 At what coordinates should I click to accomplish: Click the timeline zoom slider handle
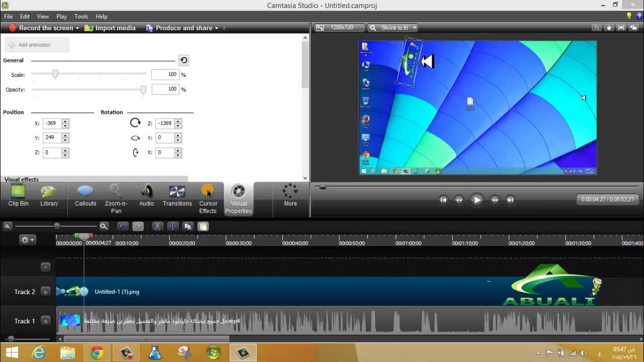57,226
